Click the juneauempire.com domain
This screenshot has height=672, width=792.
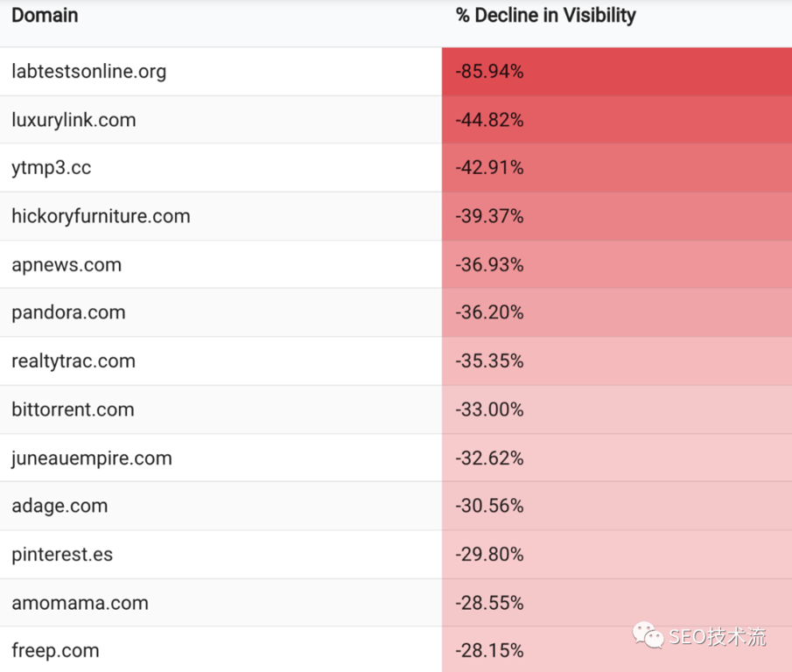(x=92, y=458)
